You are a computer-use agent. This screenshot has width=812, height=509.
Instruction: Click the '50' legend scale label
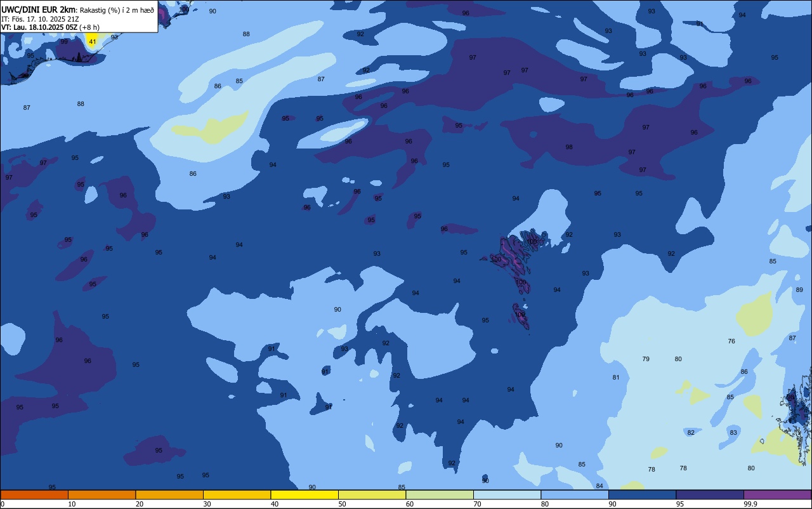[342, 504]
